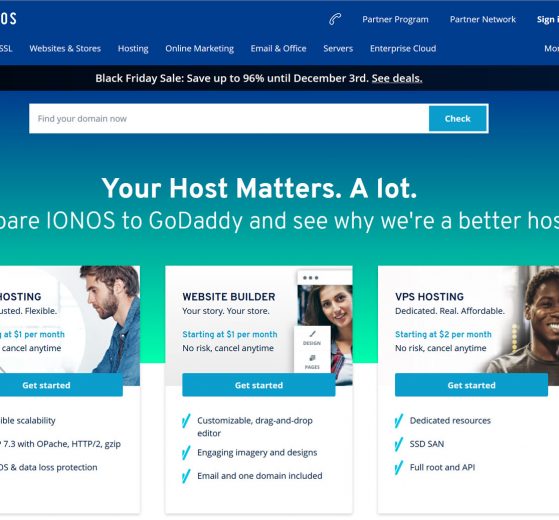Screen dimensions: 559x520
Task: Click checkmark beside Engaging imagery and designs
Action: 186,453
